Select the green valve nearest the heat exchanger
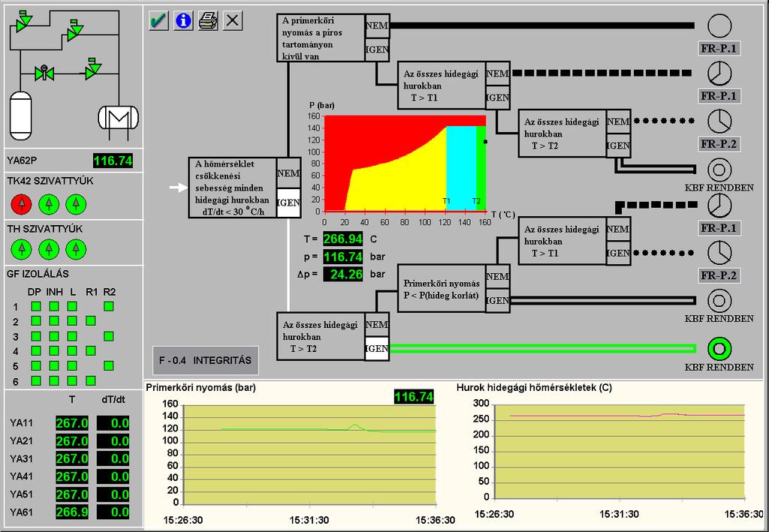Viewport: 769px width, 532px height. [x=92, y=70]
